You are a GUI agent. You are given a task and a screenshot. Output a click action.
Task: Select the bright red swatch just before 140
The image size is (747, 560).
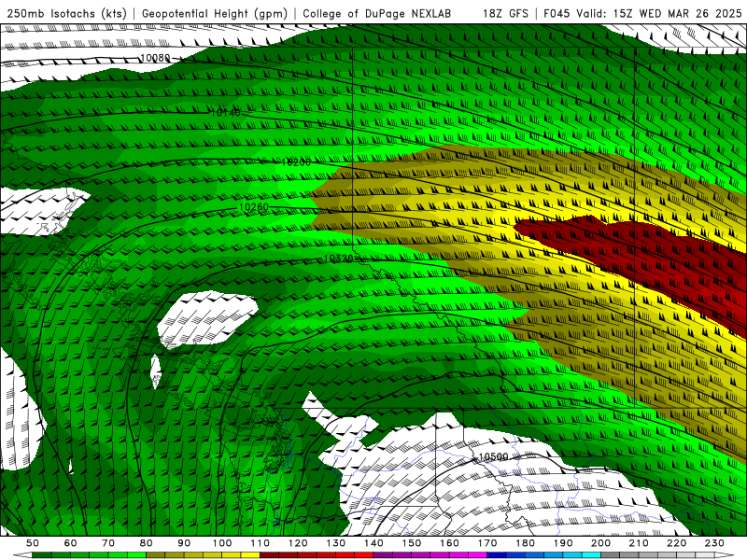364,555
